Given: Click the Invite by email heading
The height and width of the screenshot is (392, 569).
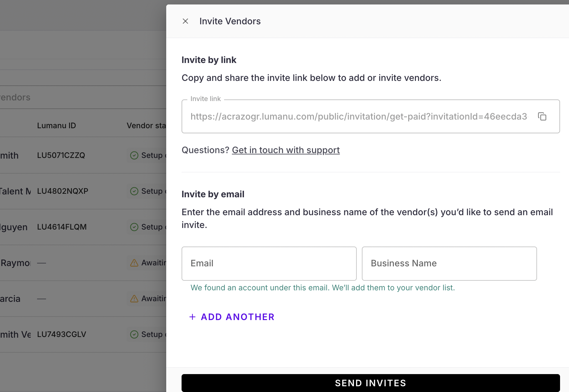Looking at the screenshot, I should click(x=213, y=194).
